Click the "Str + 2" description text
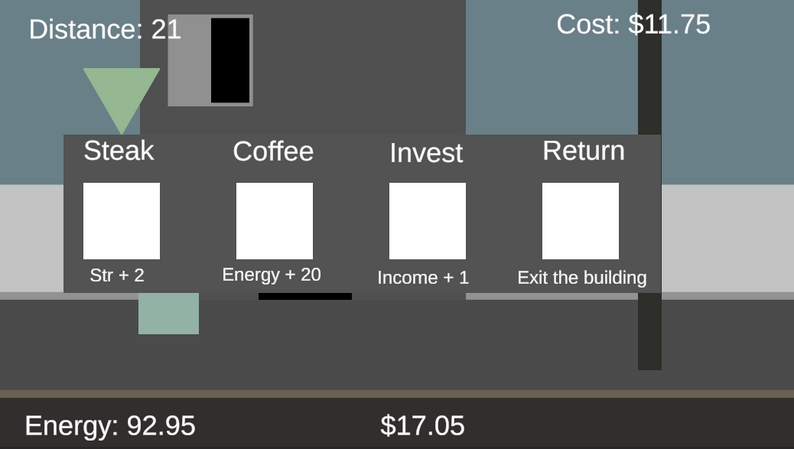 coord(117,275)
